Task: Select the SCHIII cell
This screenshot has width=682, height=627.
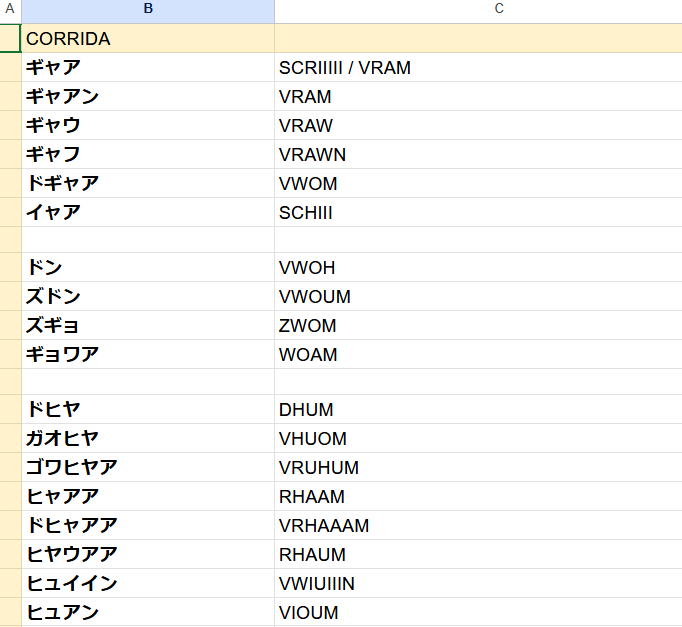Action: pyautogui.click(x=478, y=213)
